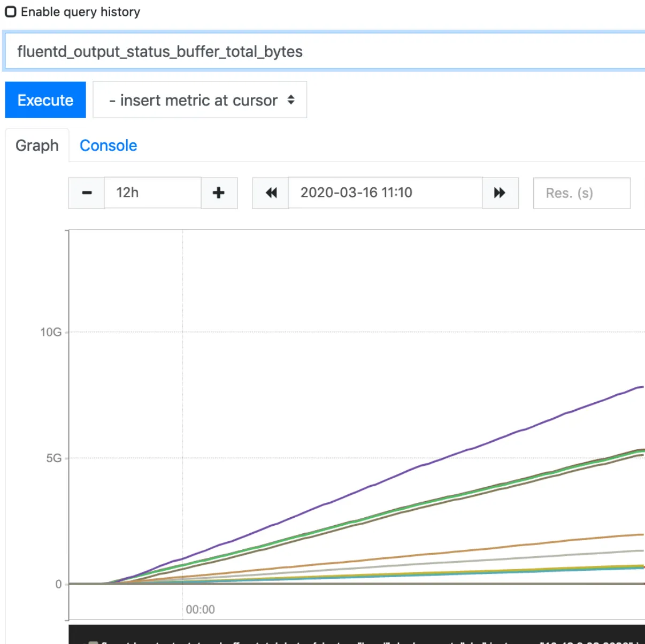Rewind end time with double-left arrow

271,193
